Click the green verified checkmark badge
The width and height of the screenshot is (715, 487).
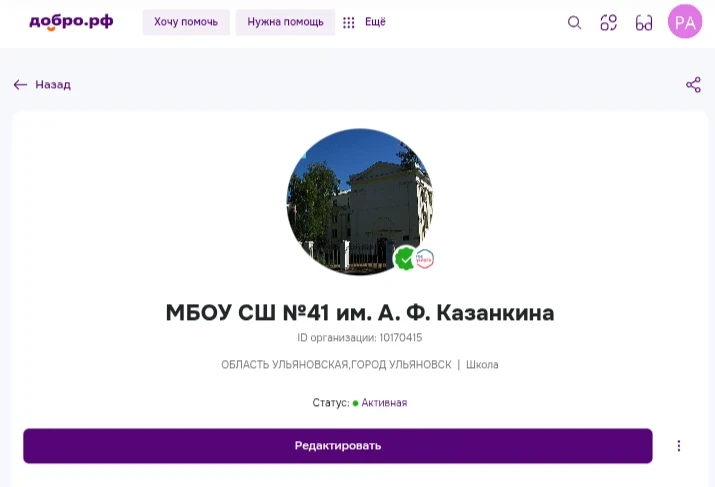click(404, 259)
